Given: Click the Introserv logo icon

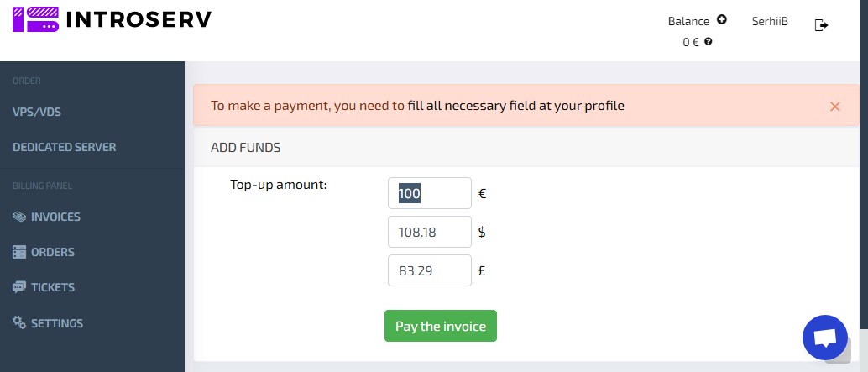Looking at the screenshot, I should [35, 19].
